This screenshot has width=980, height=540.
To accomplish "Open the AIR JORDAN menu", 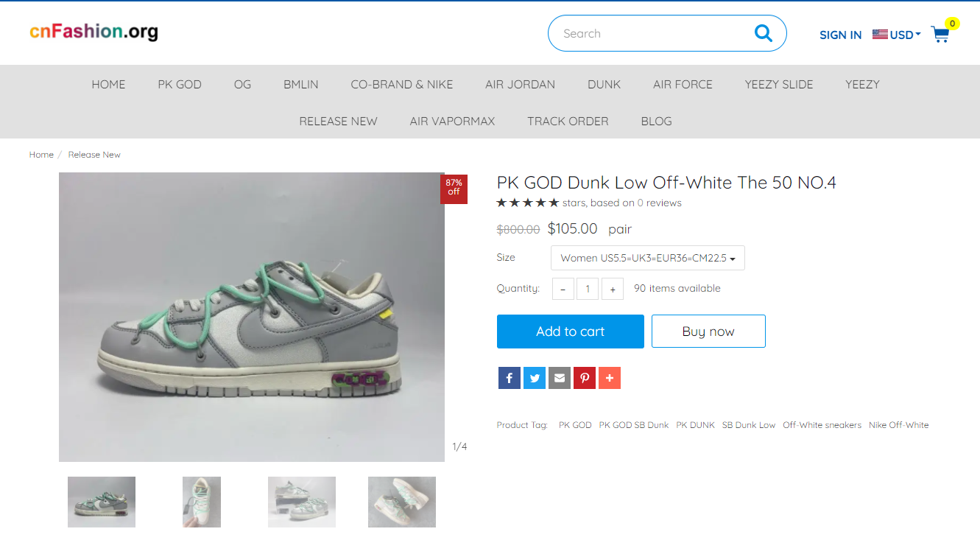I will tap(520, 84).
